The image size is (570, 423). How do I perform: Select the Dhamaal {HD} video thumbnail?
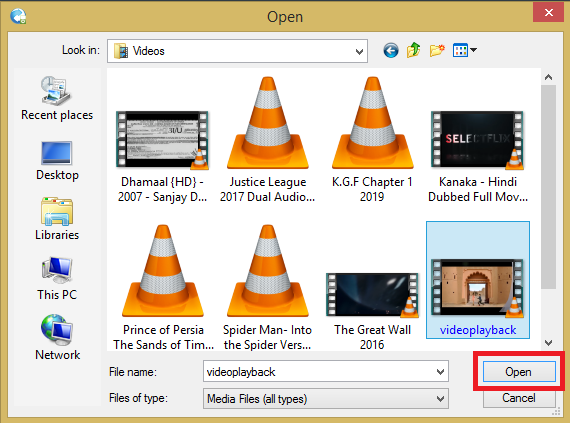coord(162,140)
